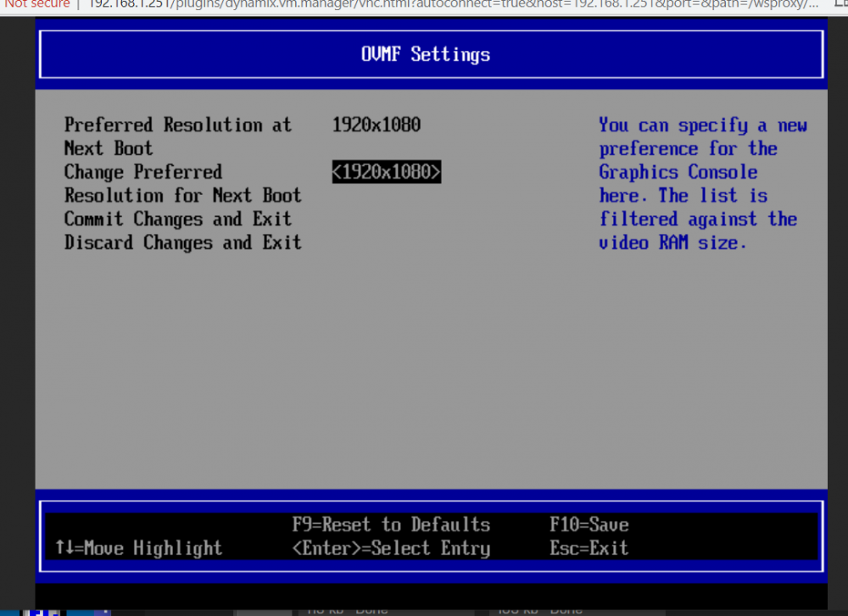The width and height of the screenshot is (848, 616).
Task: Click the Preferred Resolution at Next Boot label
Action: (x=178, y=136)
